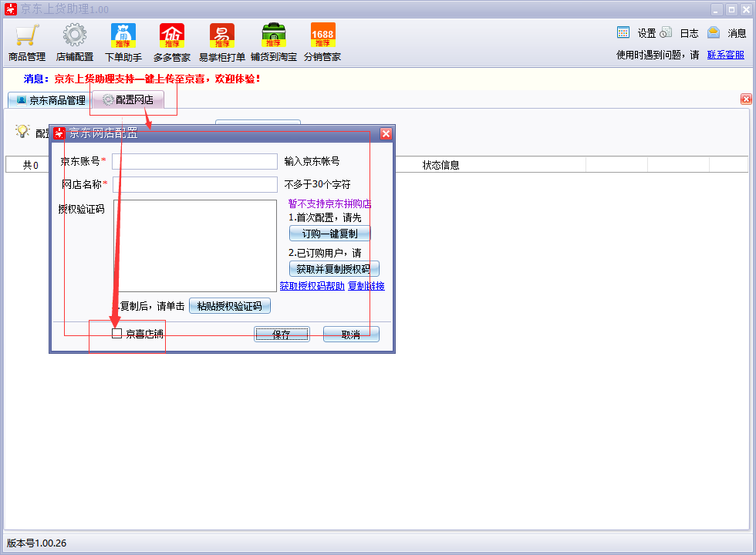Maximize the main application window
This screenshot has height=555, width=756.
coord(731,9)
